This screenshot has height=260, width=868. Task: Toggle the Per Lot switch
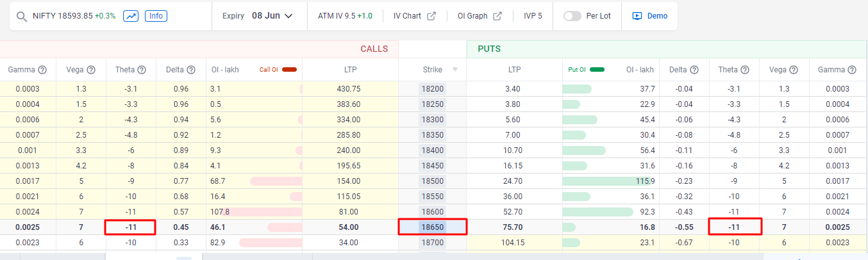click(572, 16)
